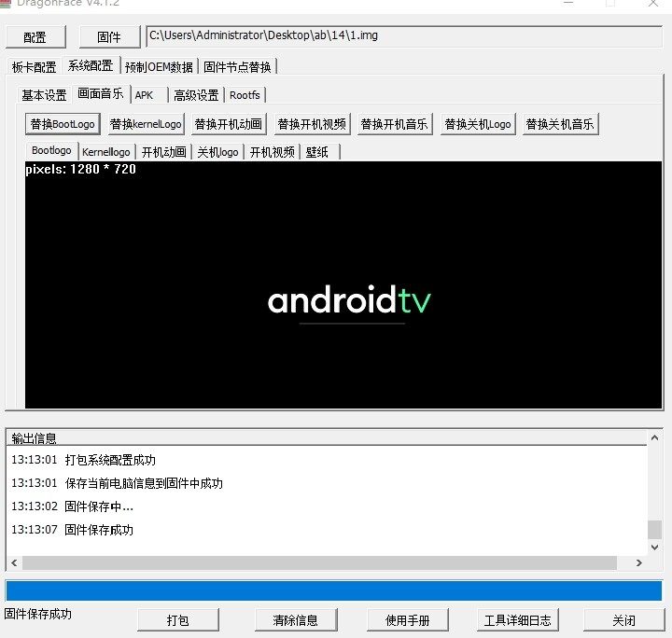Screen dimensions: 672x638
Task: Click the 'pixels: 1280 * 720' text
Action: coord(80,169)
